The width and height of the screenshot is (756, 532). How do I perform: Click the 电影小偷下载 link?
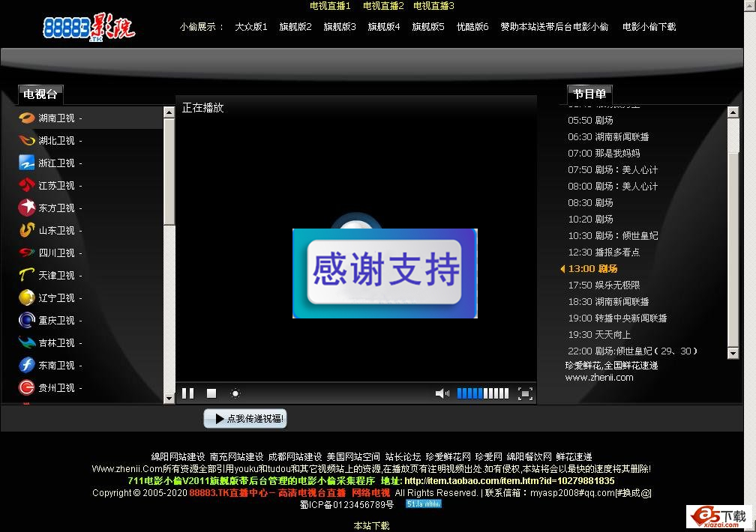point(649,26)
